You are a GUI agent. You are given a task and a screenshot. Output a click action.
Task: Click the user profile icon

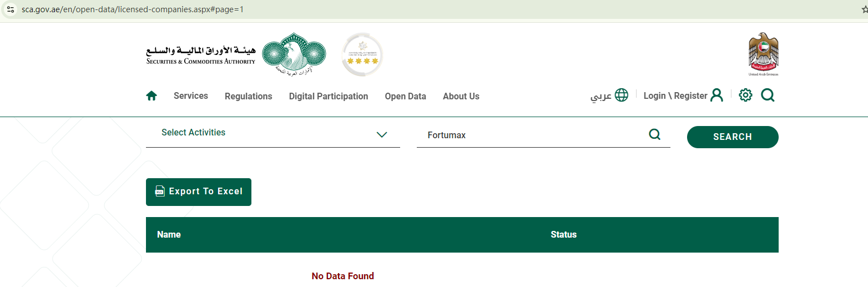coord(717,95)
